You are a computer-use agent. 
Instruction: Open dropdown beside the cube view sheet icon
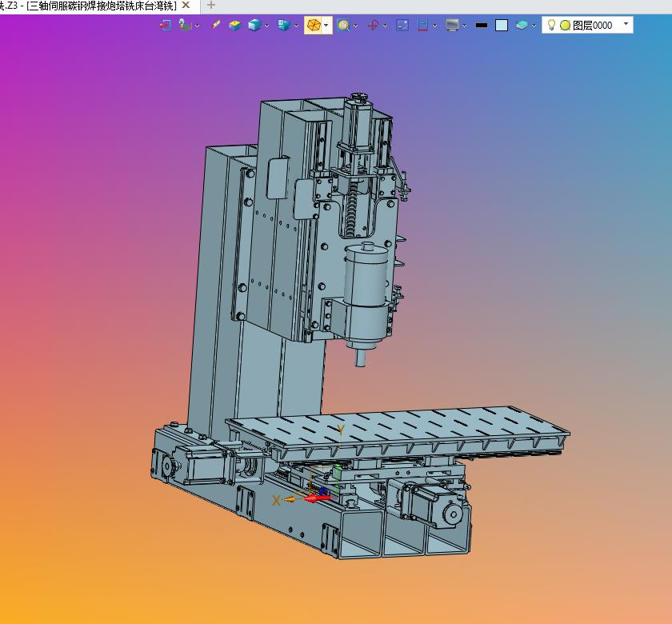[297, 26]
